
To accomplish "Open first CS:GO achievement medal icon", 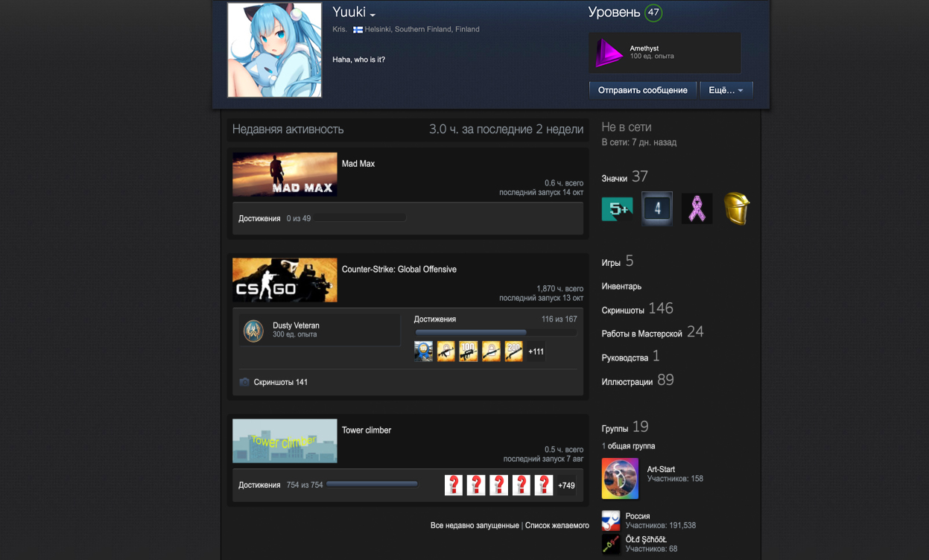I will (x=424, y=351).
